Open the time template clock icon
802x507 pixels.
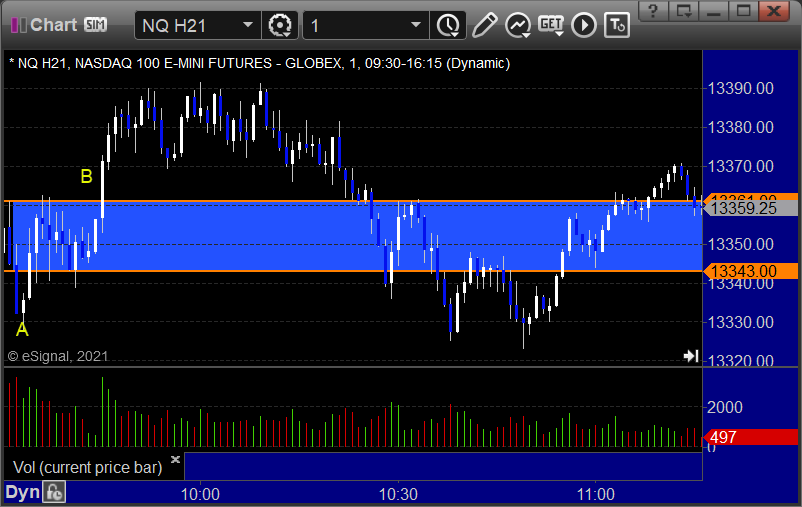[x=448, y=25]
